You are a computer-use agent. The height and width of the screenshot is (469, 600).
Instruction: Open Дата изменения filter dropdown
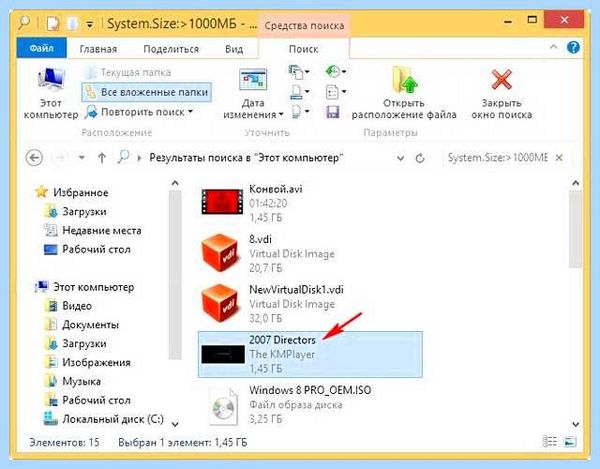253,93
